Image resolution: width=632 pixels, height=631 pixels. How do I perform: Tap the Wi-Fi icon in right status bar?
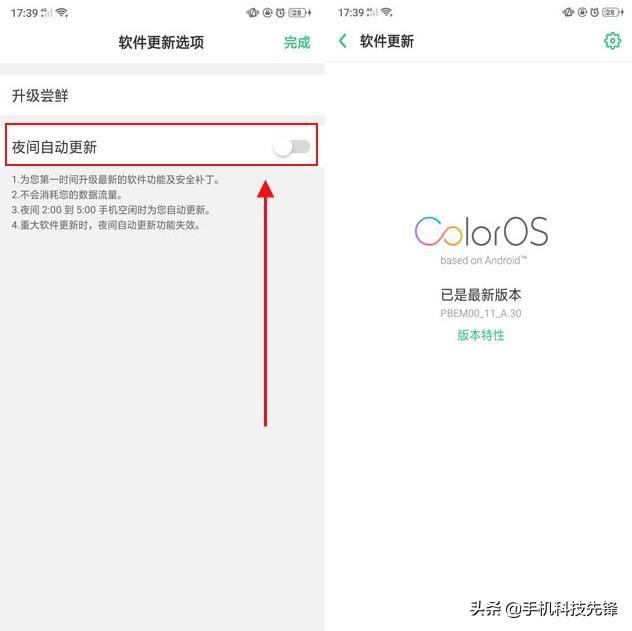pyautogui.click(x=387, y=12)
